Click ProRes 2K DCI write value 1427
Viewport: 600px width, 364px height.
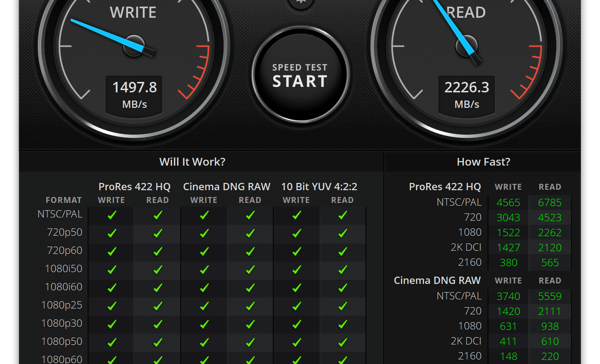[508, 248]
